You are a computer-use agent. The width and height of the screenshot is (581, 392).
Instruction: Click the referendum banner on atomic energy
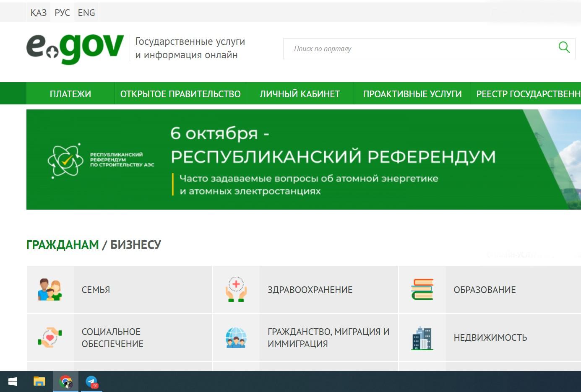coord(304,159)
